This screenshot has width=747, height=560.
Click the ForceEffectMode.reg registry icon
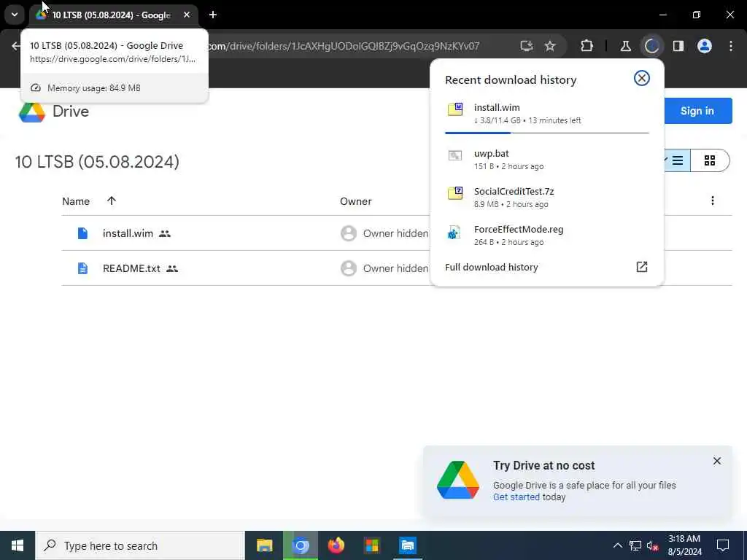coord(454,233)
